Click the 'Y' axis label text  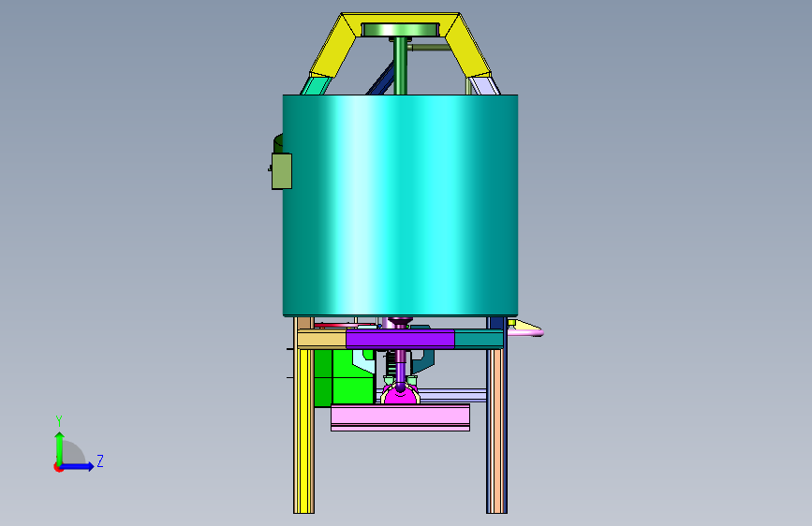[x=59, y=421]
